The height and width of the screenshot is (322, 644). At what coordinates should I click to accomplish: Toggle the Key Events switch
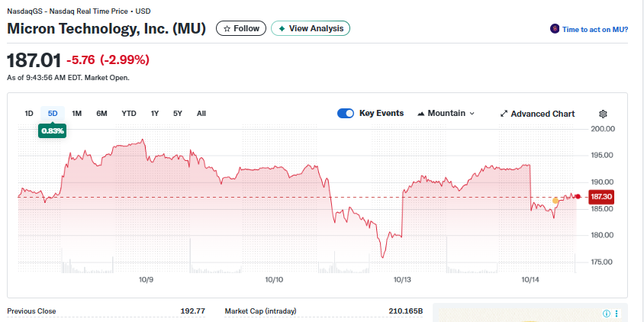(346, 114)
